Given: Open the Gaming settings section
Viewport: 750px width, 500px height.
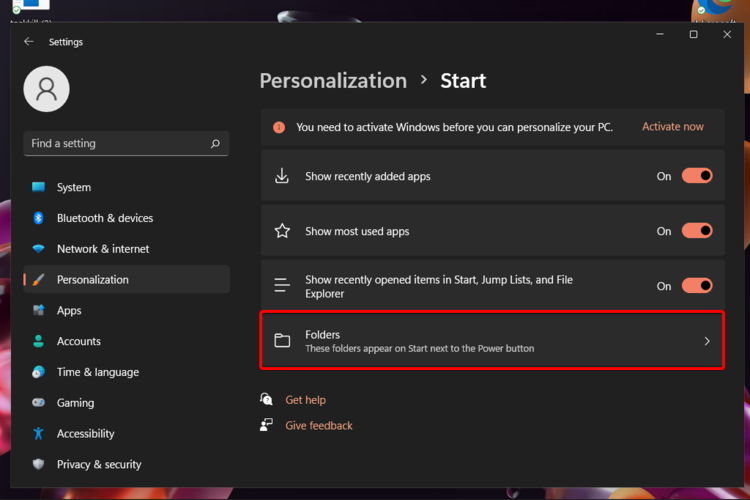Looking at the screenshot, I should [75, 403].
